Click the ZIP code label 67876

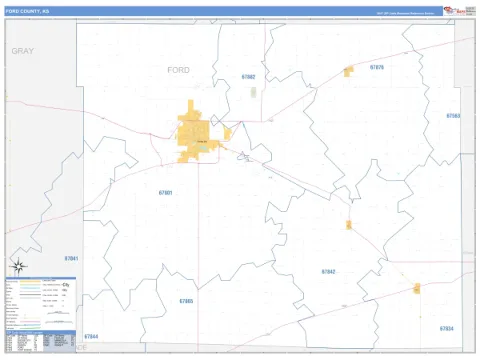coord(377,67)
